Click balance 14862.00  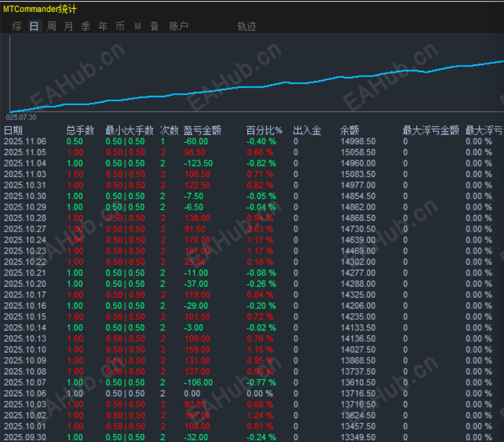(358, 207)
